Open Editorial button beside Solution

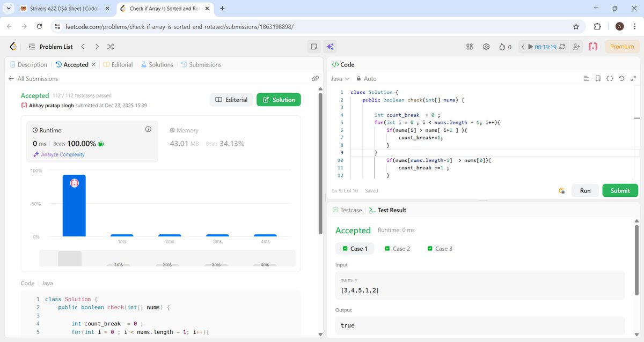click(x=231, y=100)
